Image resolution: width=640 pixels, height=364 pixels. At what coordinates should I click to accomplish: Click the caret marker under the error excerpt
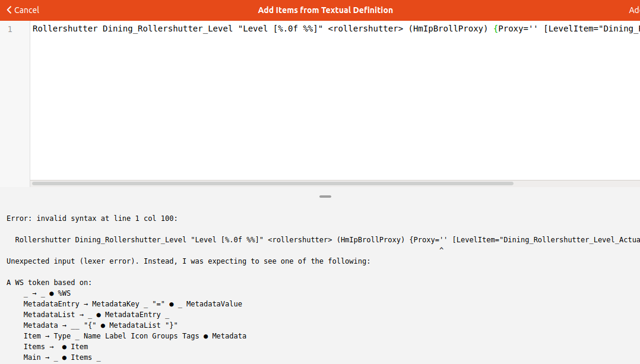pyautogui.click(x=441, y=249)
